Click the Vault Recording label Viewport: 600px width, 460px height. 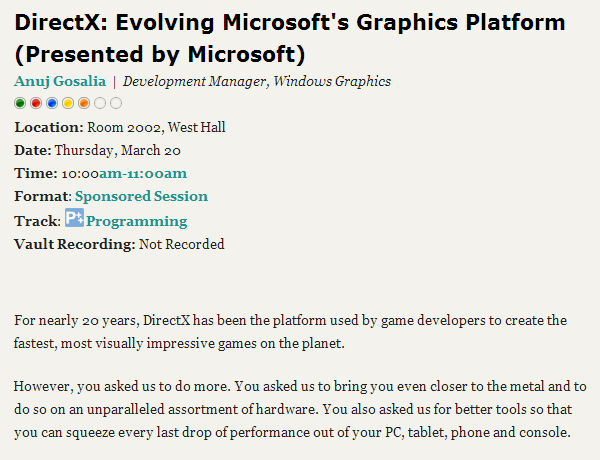click(75, 244)
